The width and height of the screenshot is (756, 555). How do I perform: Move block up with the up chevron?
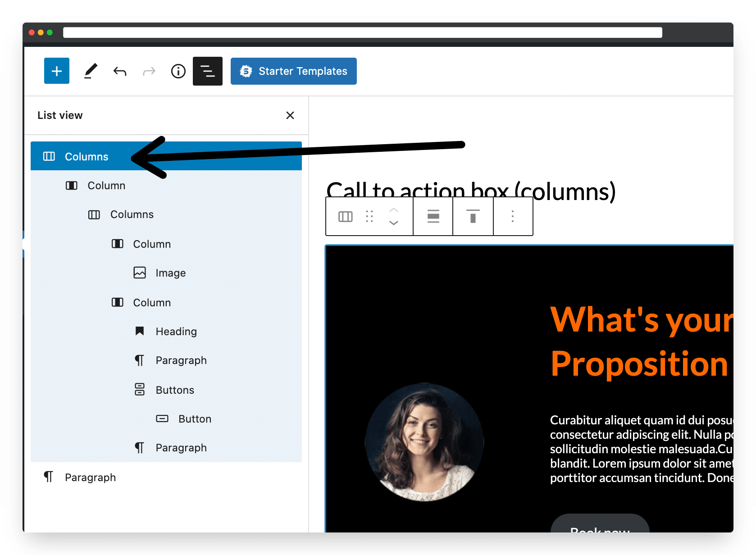pyautogui.click(x=394, y=210)
